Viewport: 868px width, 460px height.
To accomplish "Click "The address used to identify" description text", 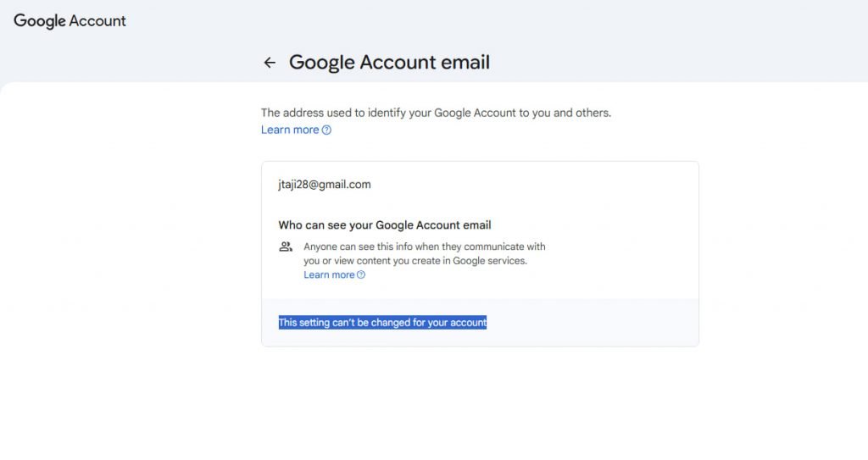I will click(x=436, y=112).
